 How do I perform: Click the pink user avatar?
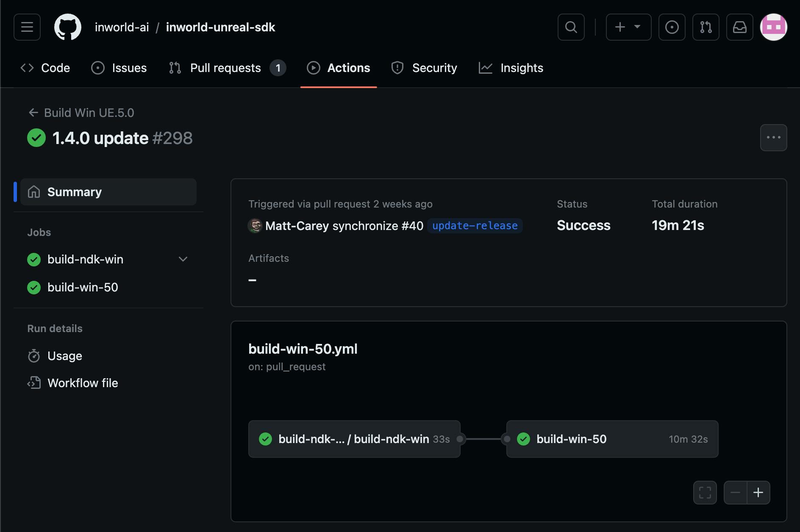coord(773,27)
